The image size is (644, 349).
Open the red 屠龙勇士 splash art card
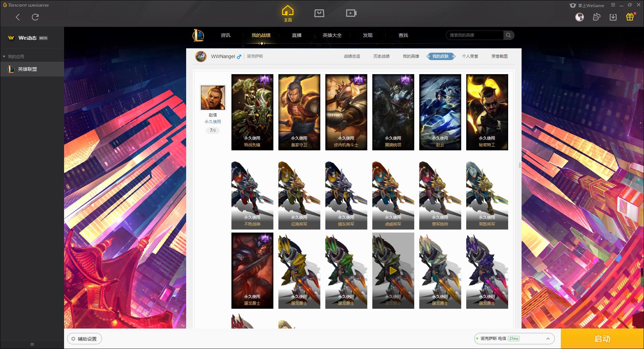252,270
